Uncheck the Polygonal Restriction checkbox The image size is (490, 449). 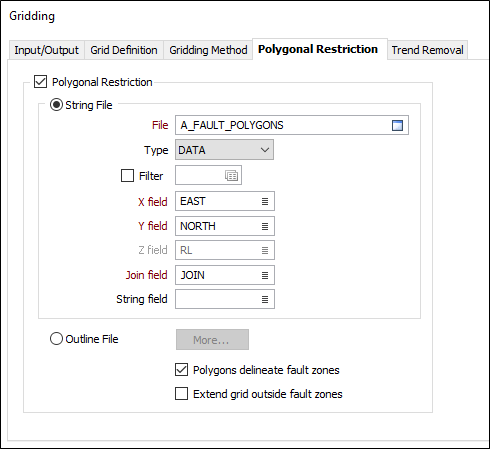click(40, 82)
